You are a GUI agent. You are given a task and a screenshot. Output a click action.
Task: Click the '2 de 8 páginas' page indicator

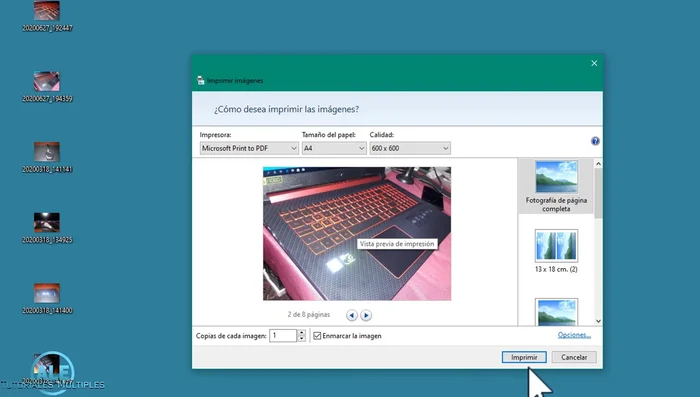click(309, 314)
